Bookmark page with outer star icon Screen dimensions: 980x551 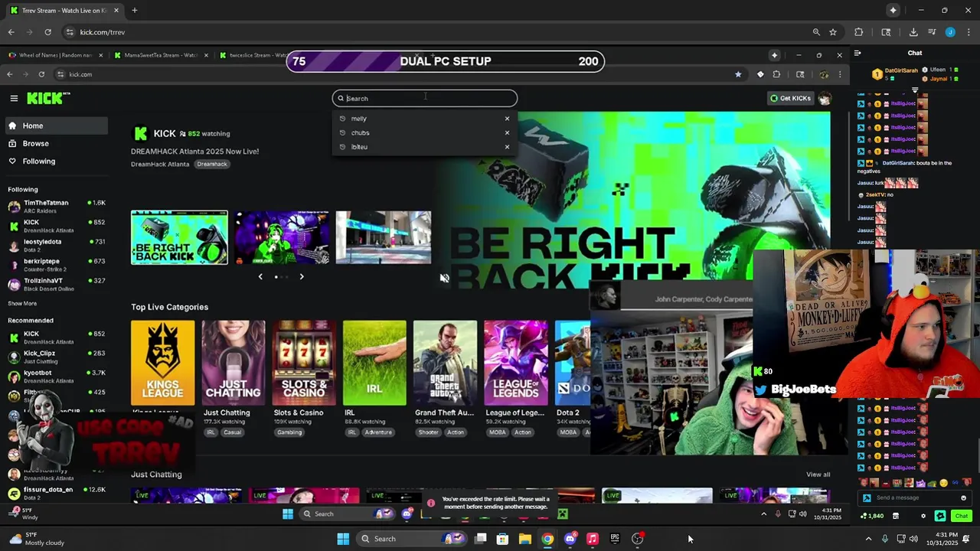pos(832,32)
